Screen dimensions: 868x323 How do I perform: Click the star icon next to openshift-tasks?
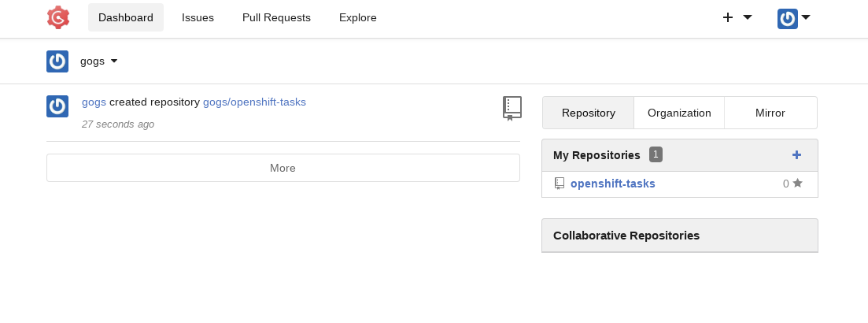tap(798, 183)
